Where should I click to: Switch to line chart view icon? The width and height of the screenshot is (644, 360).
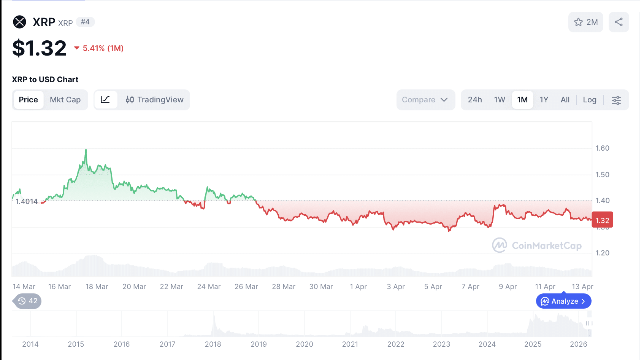(105, 100)
